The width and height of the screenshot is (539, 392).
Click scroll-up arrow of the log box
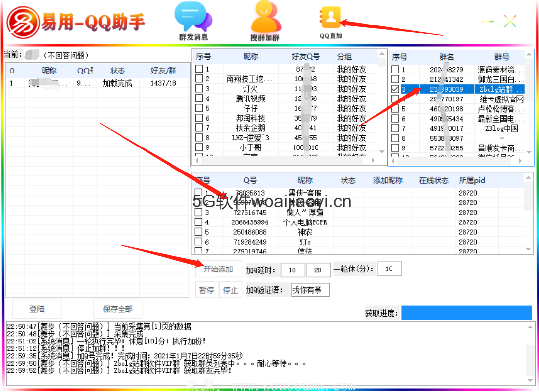(x=530, y=327)
